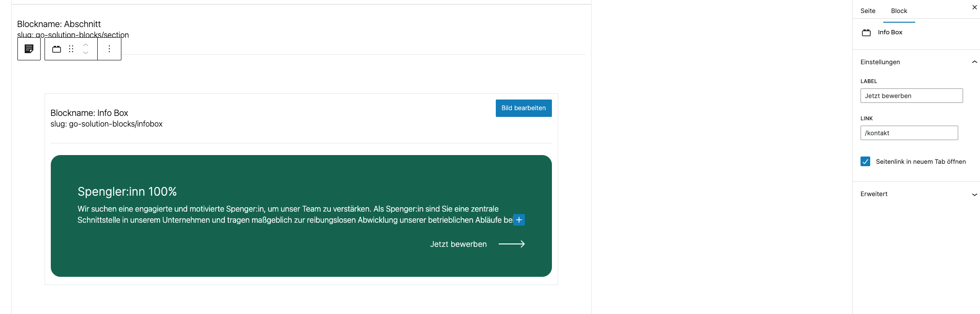Click the Info Box title in the sidebar
The height and width of the screenshot is (314, 980).
pos(890,32)
